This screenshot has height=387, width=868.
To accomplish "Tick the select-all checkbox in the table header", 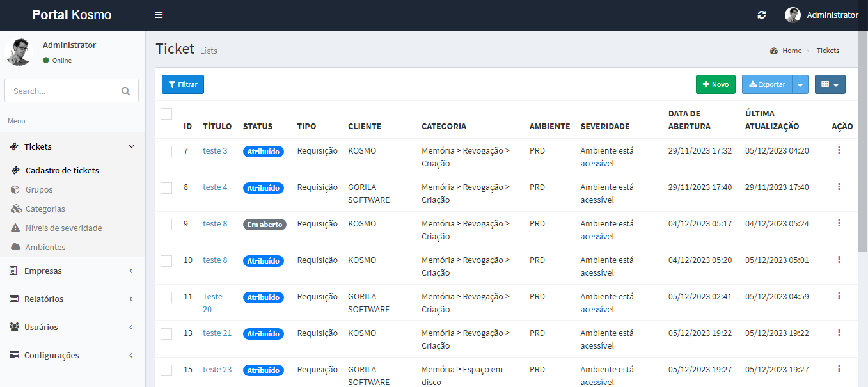I will click(166, 114).
